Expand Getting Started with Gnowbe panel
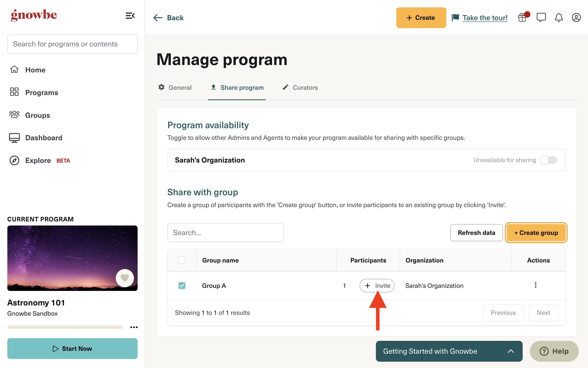The width and height of the screenshot is (588, 368). tap(449, 351)
